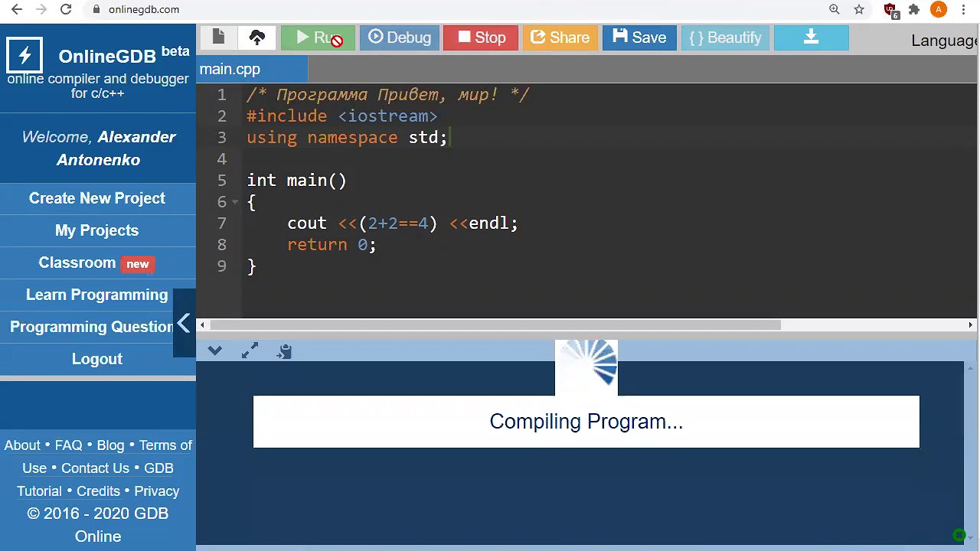This screenshot has width=980, height=551.
Task: Click the red shield extension icon
Action: 890,10
